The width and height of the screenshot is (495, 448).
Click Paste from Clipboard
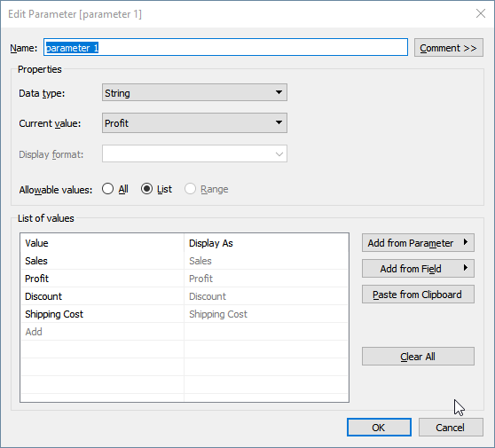tap(418, 295)
